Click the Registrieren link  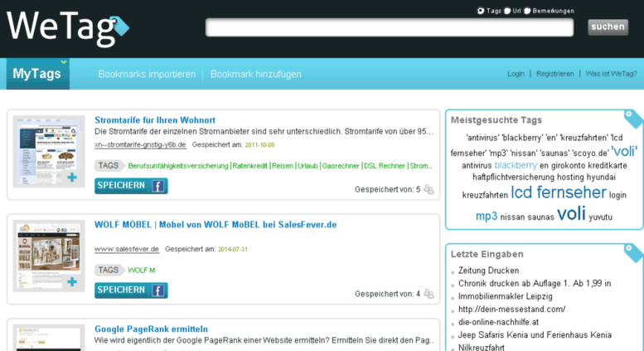click(x=555, y=74)
